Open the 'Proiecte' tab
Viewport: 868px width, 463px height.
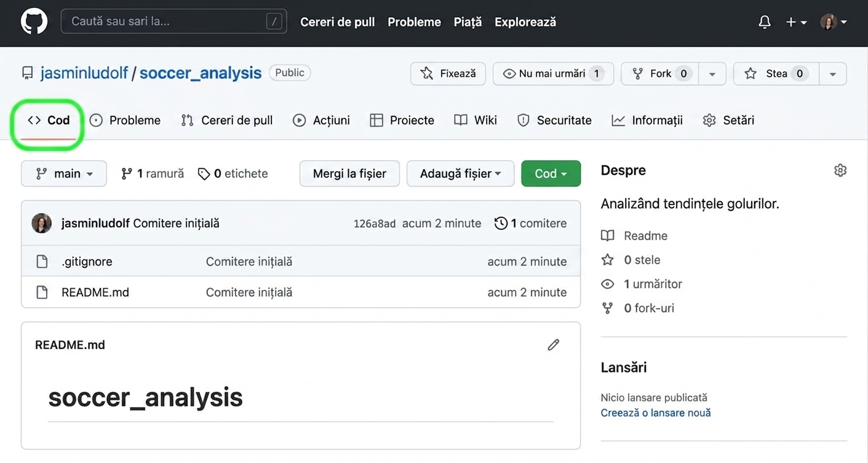coord(402,121)
